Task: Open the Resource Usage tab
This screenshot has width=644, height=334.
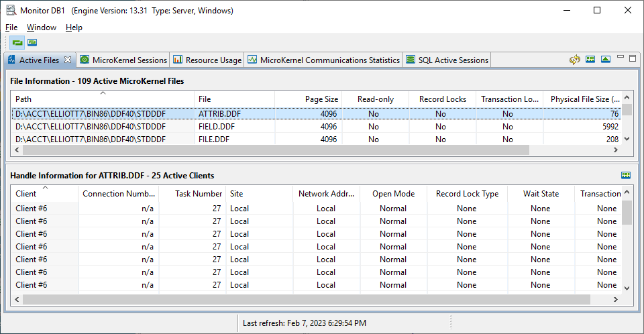Action: [207, 60]
